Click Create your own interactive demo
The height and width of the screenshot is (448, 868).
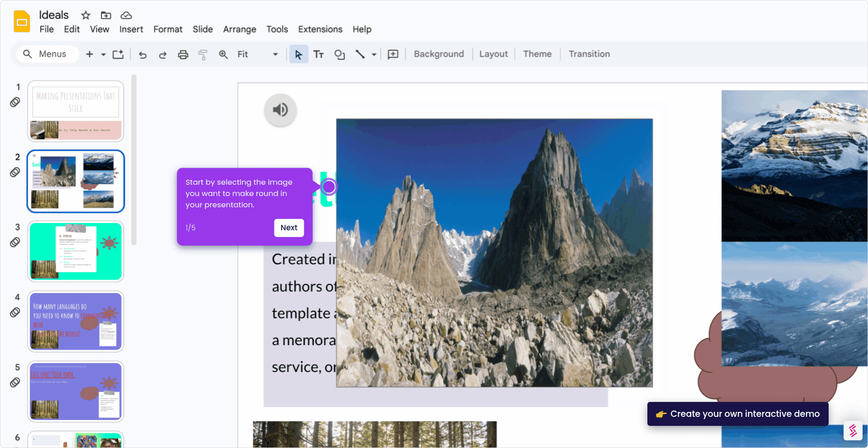(738, 414)
